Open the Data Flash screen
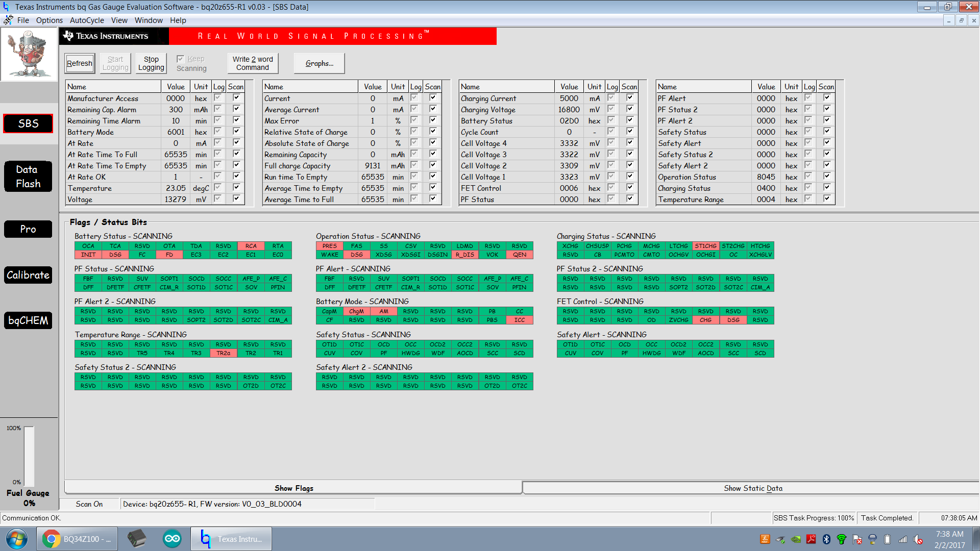Viewport: 980px width, 551px height. tap(28, 177)
